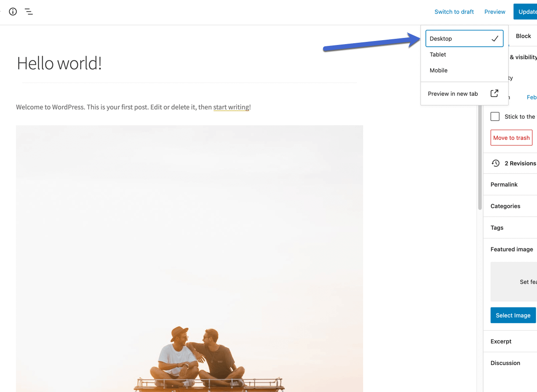The width and height of the screenshot is (537, 392).
Task: Click the Update button
Action: (x=528, y=11)
